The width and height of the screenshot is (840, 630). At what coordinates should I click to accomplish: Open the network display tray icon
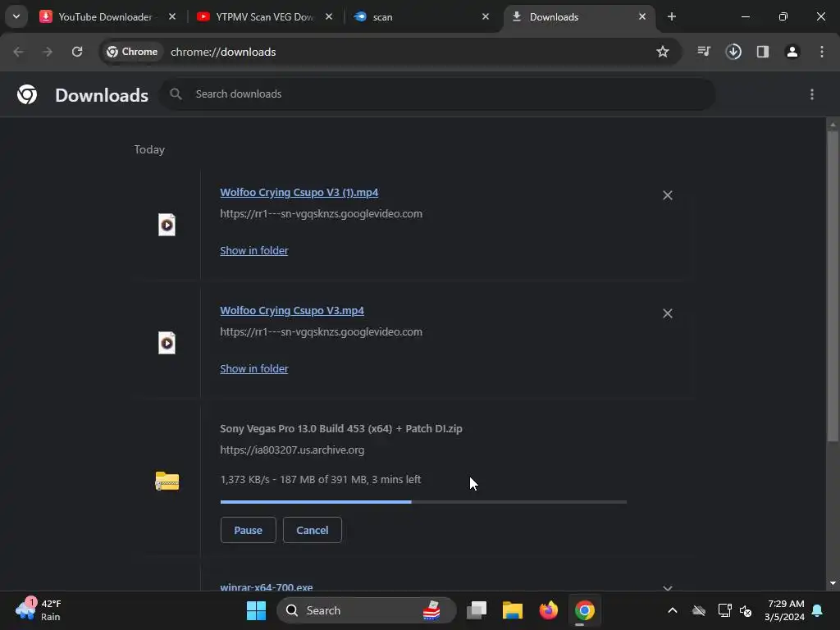[724, 610]
